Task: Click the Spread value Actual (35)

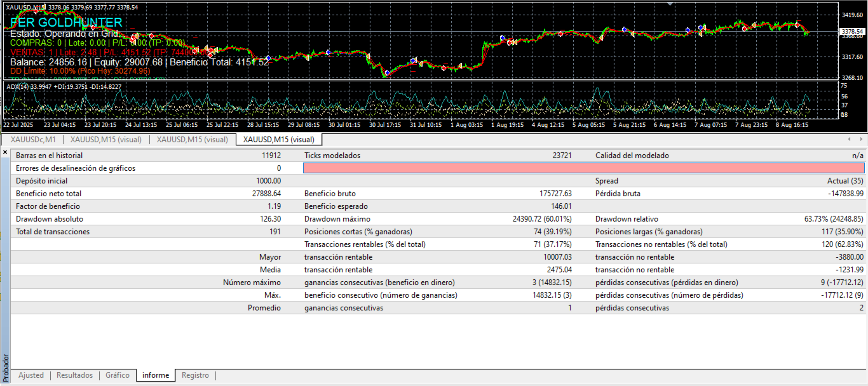Action: coord(845,181)
